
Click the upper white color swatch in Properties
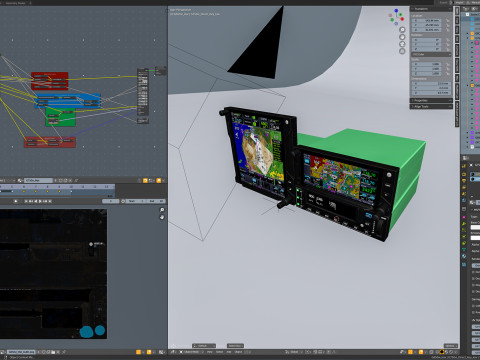click(x=475, y=227)
